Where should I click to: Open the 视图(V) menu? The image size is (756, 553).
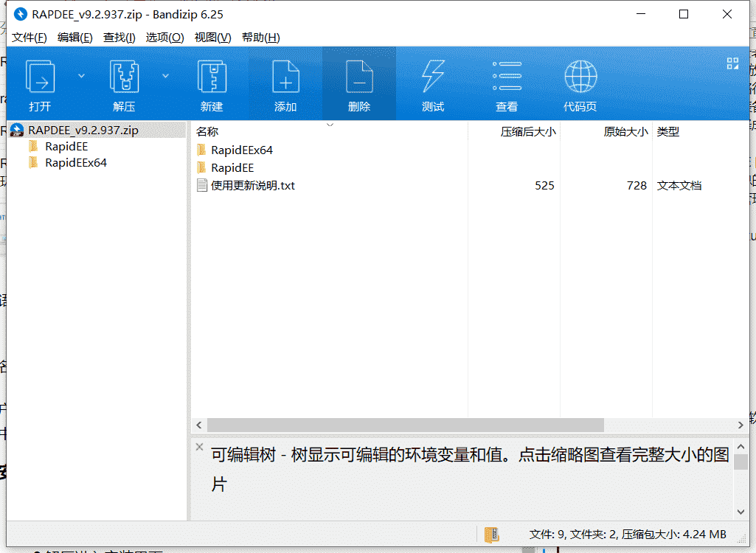coord(212,38)
